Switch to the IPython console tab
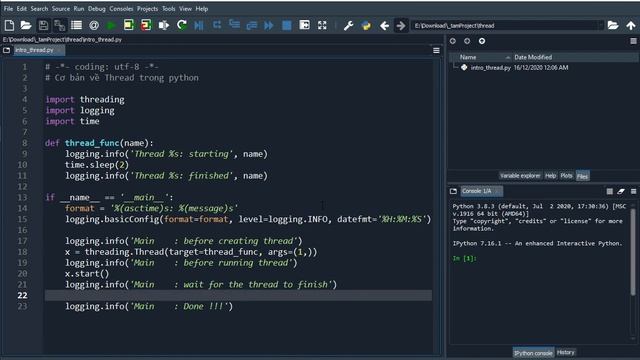The image size is (640, 360). coord(533,353)
